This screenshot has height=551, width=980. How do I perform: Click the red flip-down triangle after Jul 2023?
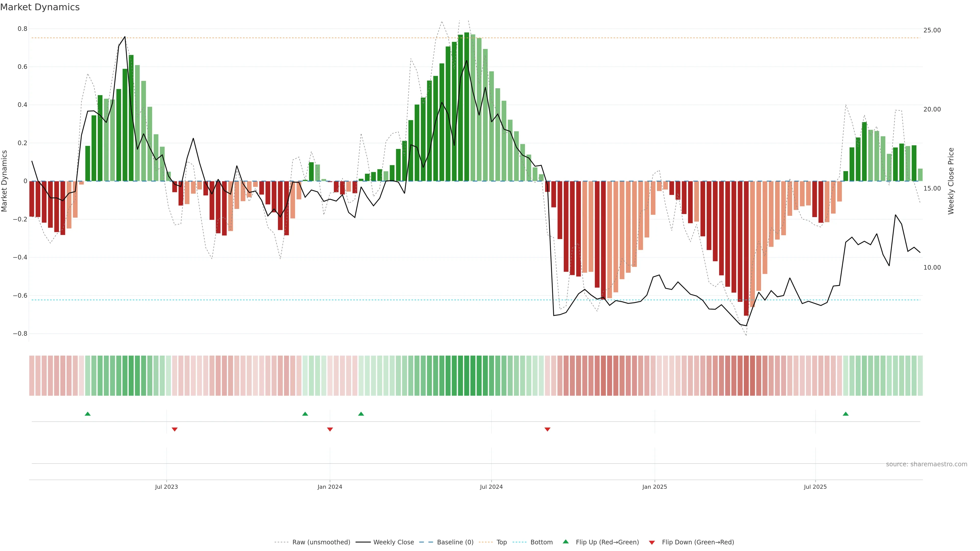[x=175, y=429]
